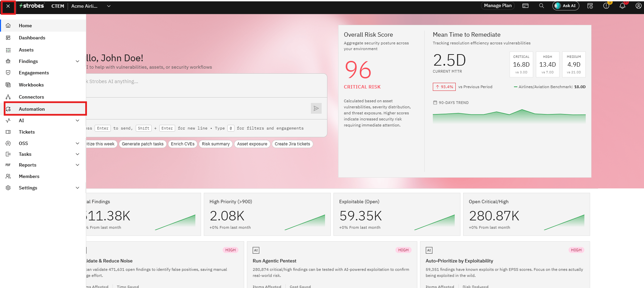Click the Workbooks icon in sidebar
The height and width of the screenshot is (288, 644).
click(x=8, y=85)
